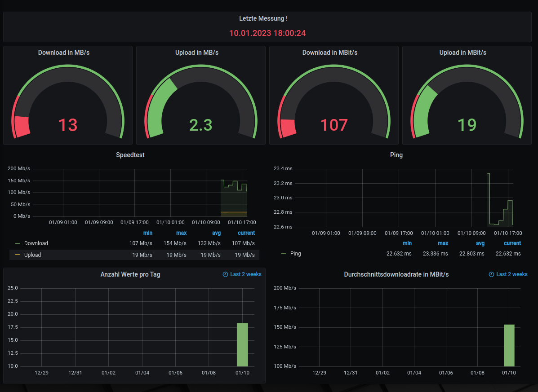
Task: Sort Speedtest legend by current column
Action: click(246, 233)
